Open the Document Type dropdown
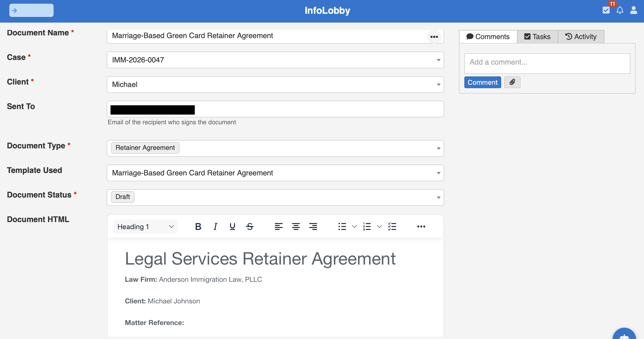 (x=275, y=148)
